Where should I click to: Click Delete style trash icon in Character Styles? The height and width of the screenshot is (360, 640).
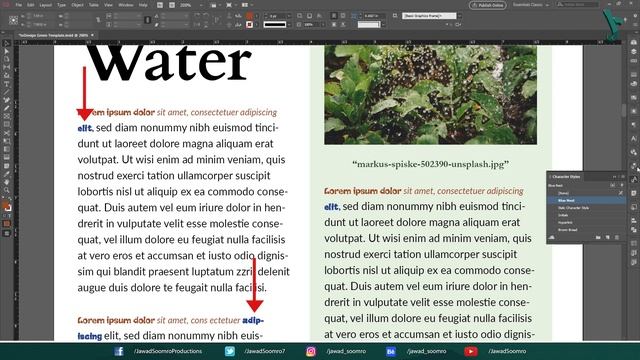coord(617,237)
